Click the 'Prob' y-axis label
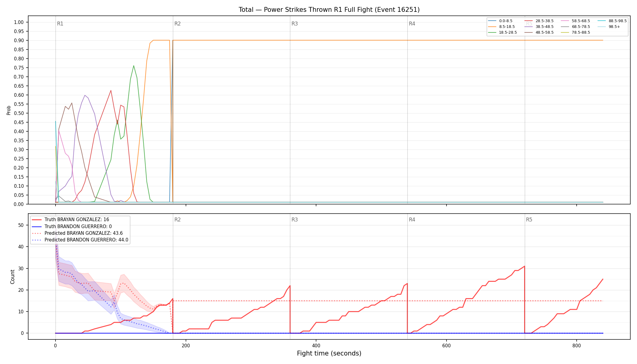This screenshot has height=364, width=637. point(9,110)
